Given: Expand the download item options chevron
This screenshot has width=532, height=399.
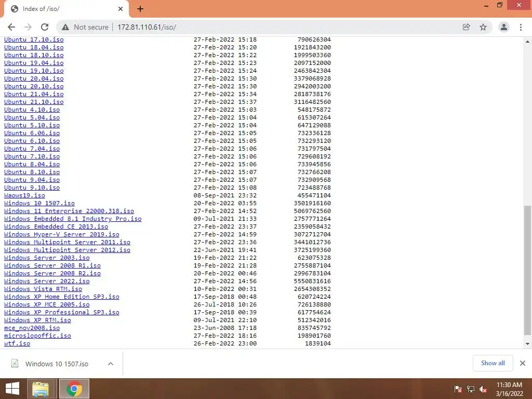Looking at the screenshot, I should pos(111,364).
